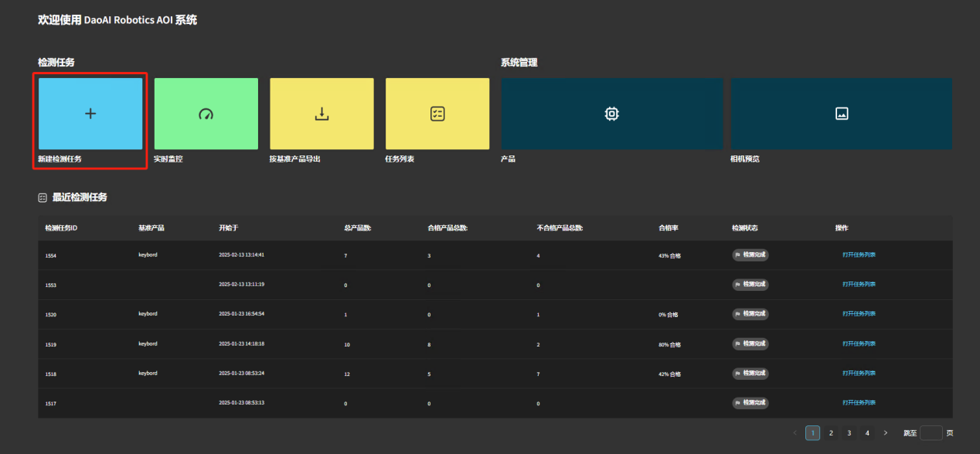Click the 检测完成 status badge for task 1554

point(750,254)
